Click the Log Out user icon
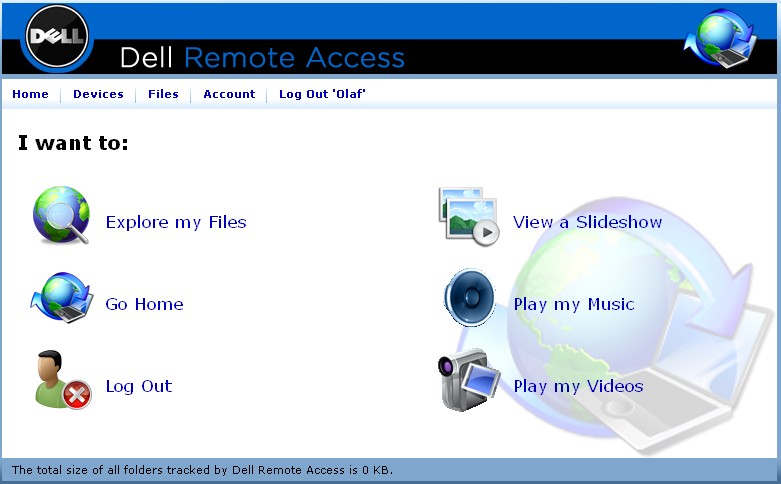Image resolution: width=781 pixels, height=484 pixels. (63, 380)
